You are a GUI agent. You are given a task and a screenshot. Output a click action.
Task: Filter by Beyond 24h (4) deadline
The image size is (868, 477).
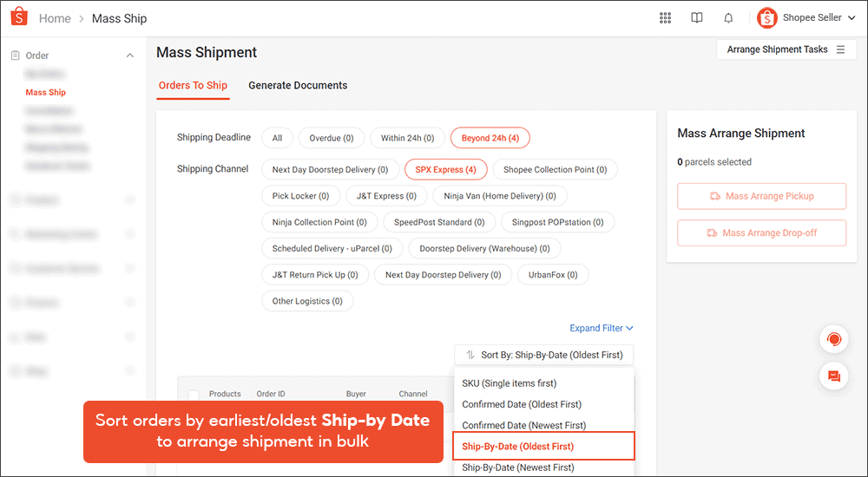pyautogui.click(x=490, y=138)
